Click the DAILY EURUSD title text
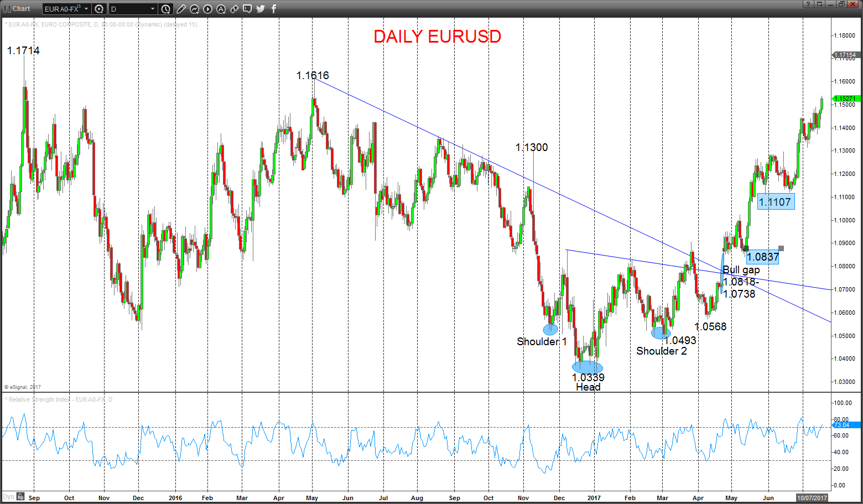863x504 pixels. click(437, 37)
